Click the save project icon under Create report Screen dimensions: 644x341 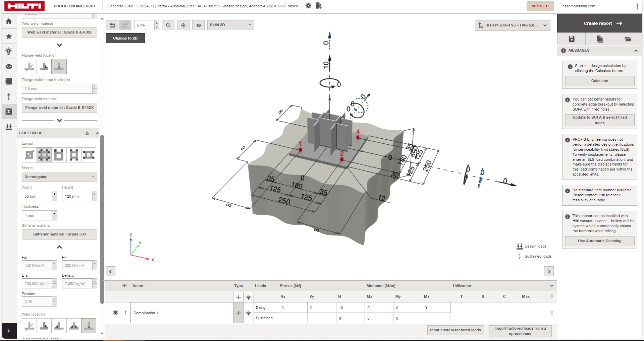pyautogui.click(x=572, y=39)
